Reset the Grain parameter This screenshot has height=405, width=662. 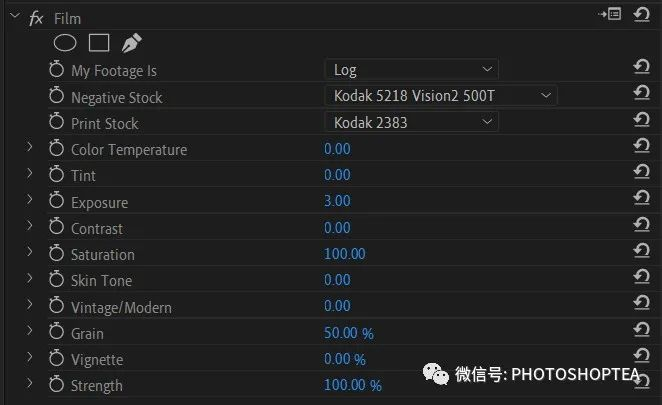coord(641,329)
